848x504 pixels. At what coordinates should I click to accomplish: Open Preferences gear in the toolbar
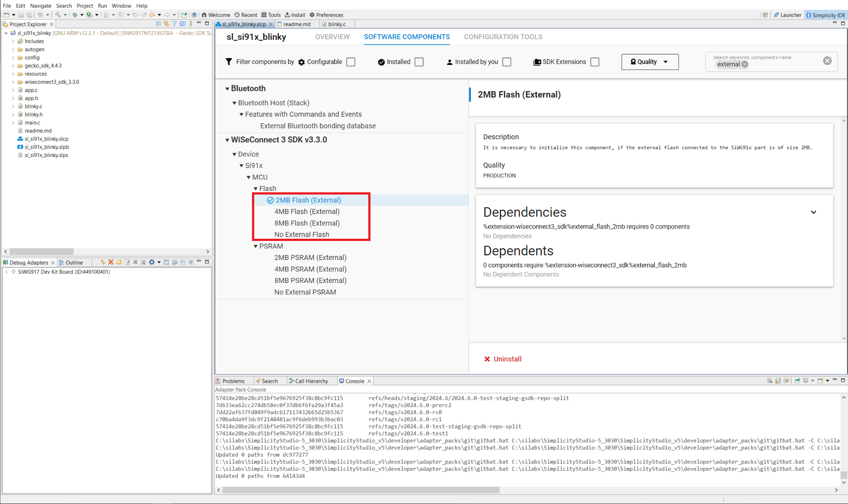tap(326, 15)
